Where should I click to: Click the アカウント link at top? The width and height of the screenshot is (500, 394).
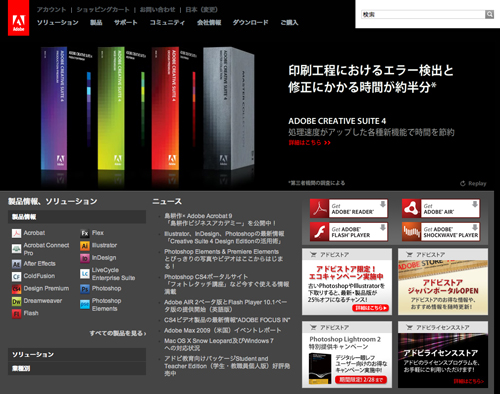point(51,10)
